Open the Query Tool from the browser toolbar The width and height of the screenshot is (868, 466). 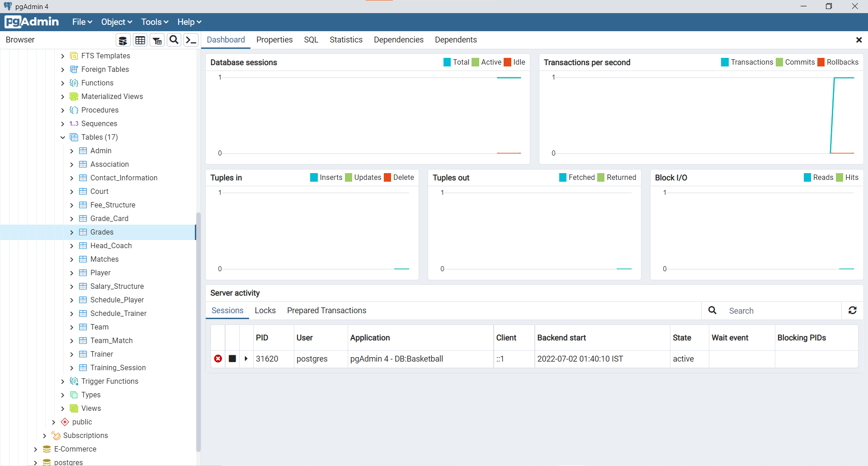[123, 40]
